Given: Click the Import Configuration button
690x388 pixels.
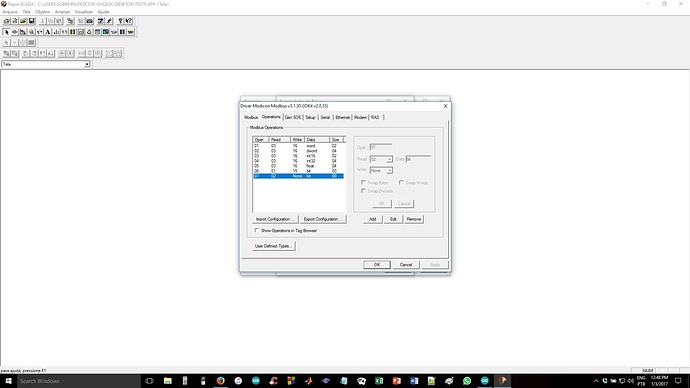Looking at the screenshot, I should point(275,219).
